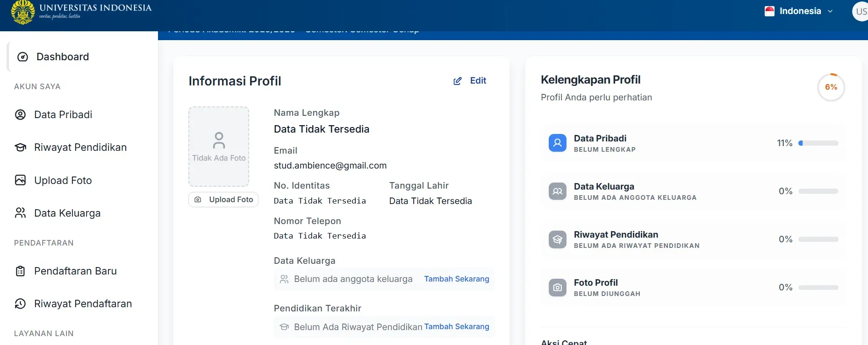
Task: Click the Data Tidak Tersedia value under Nama Lengkap
Action: coord(322,129)
